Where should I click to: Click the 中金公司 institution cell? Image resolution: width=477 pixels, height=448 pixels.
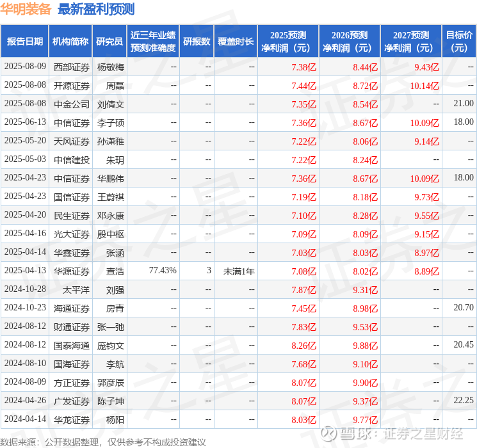click(x=72, y=104)
